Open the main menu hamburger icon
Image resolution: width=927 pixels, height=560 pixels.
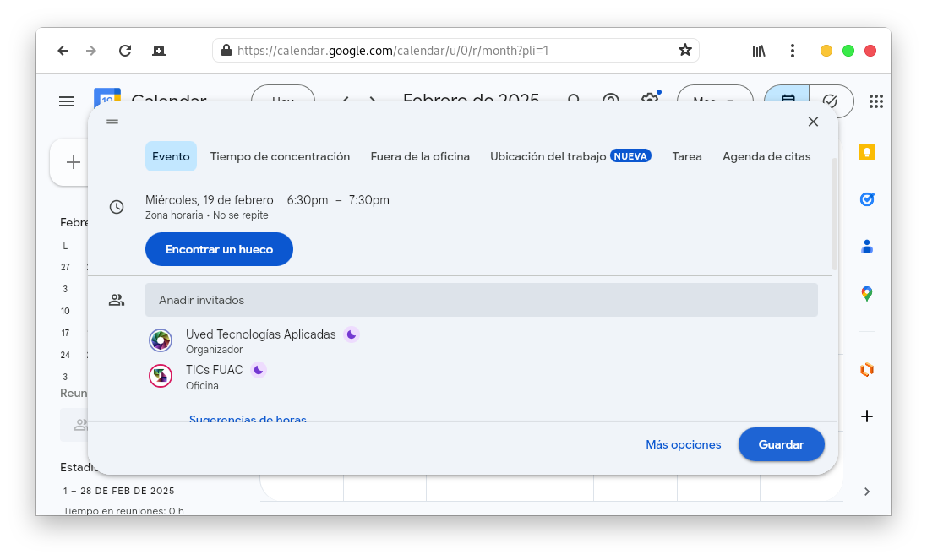point(67,101)
